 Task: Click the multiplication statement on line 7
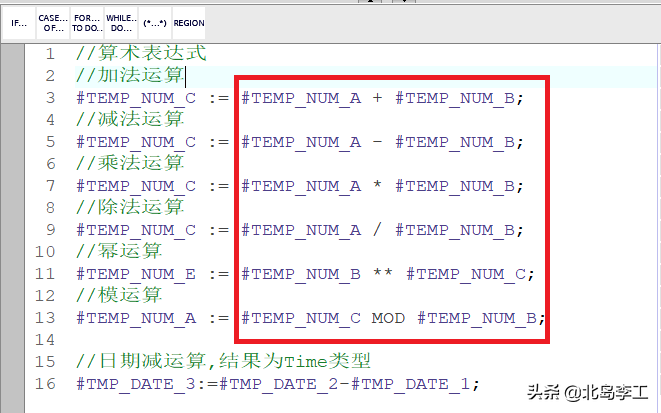click(300, 186)
